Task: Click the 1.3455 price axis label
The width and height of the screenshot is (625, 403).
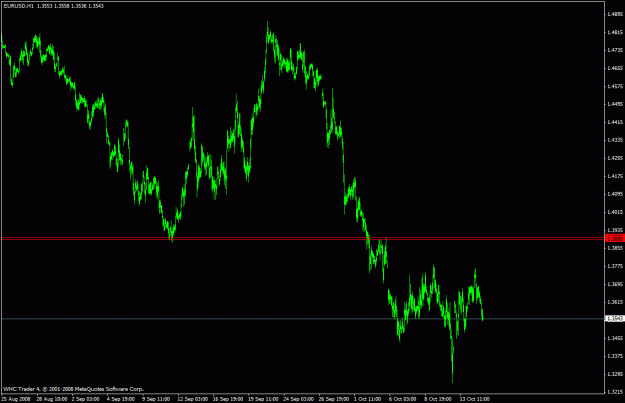Action: 615,338
